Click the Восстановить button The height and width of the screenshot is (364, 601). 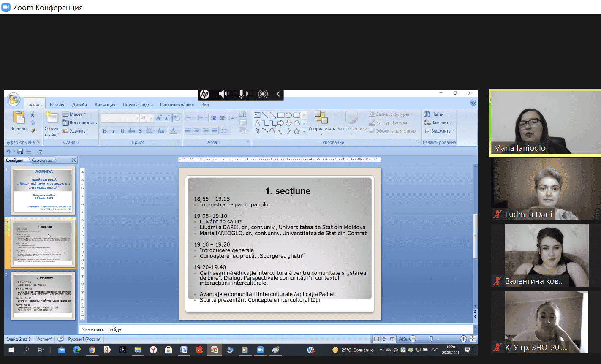point(80,122)
